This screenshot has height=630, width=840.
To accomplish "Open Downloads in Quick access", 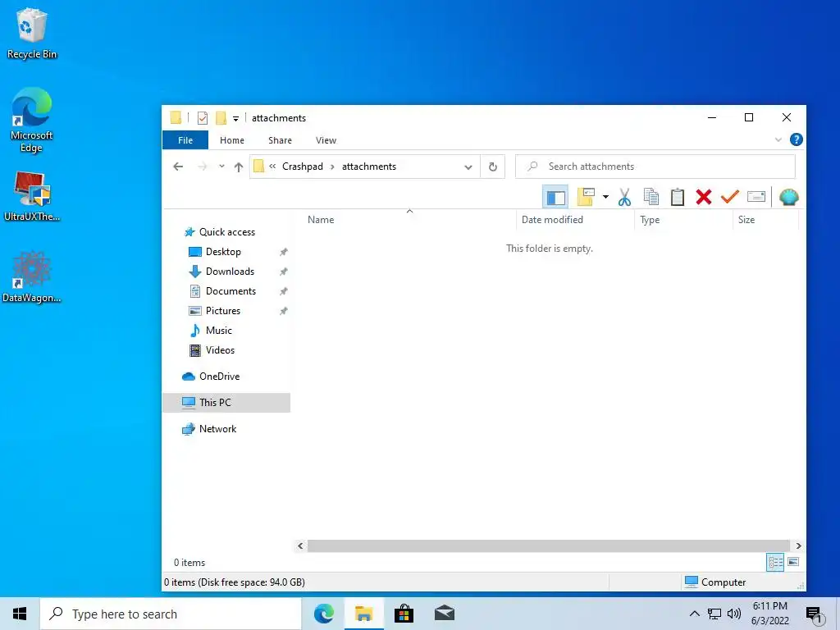I will click(x=230, y=272).
